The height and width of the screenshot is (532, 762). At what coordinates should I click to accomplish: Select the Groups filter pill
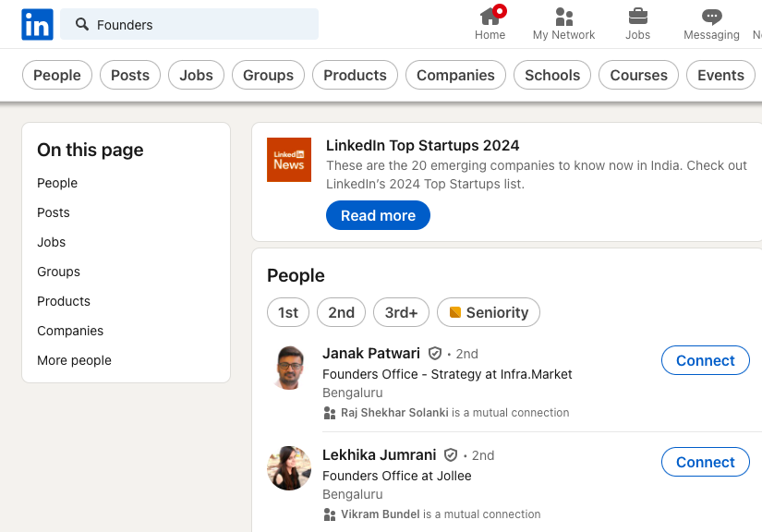268,76
